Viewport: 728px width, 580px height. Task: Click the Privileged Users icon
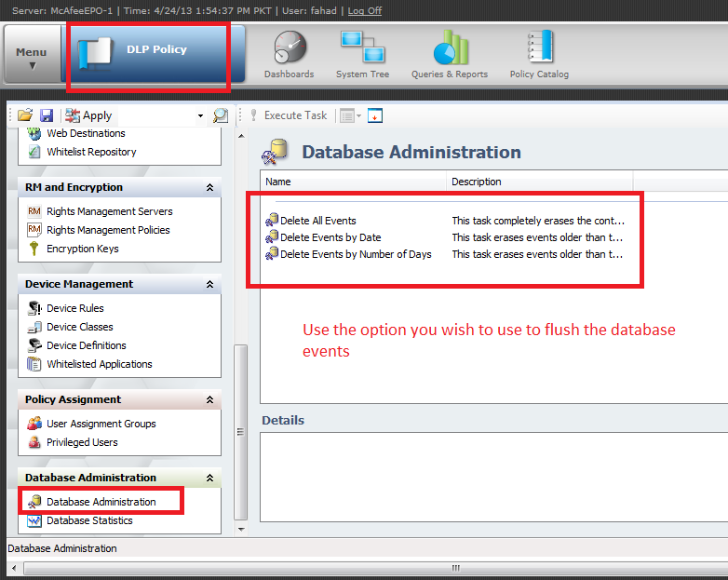34,442
